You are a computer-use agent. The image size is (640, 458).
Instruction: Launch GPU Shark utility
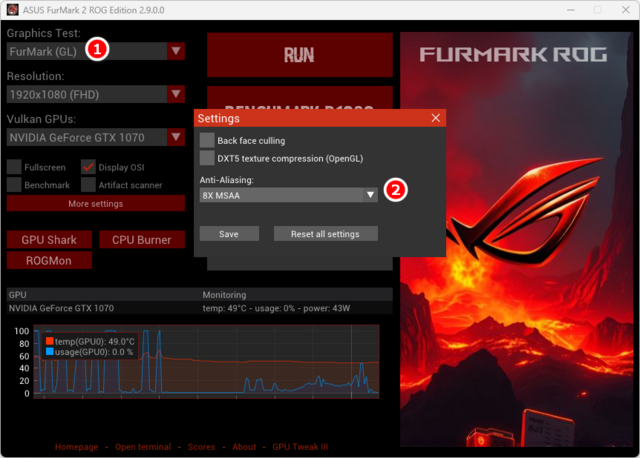coord(49,240)
